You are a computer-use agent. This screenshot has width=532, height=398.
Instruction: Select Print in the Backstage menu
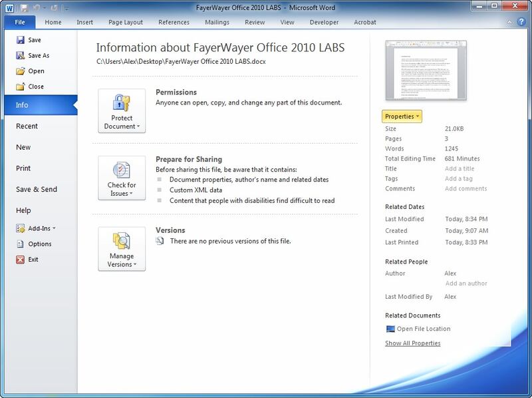(x=24, y=168)
